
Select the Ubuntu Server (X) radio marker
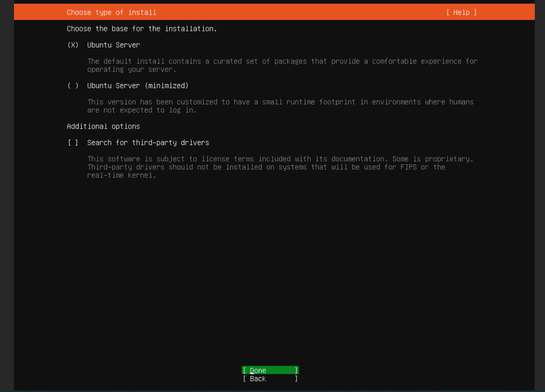point(73,45)
